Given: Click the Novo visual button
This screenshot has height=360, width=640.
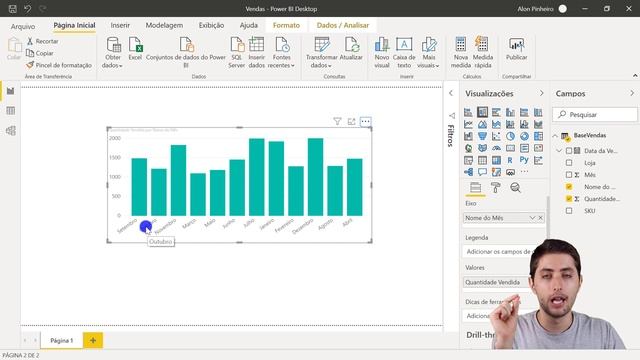Looking at the screenshot, I should tap(382, 53).
